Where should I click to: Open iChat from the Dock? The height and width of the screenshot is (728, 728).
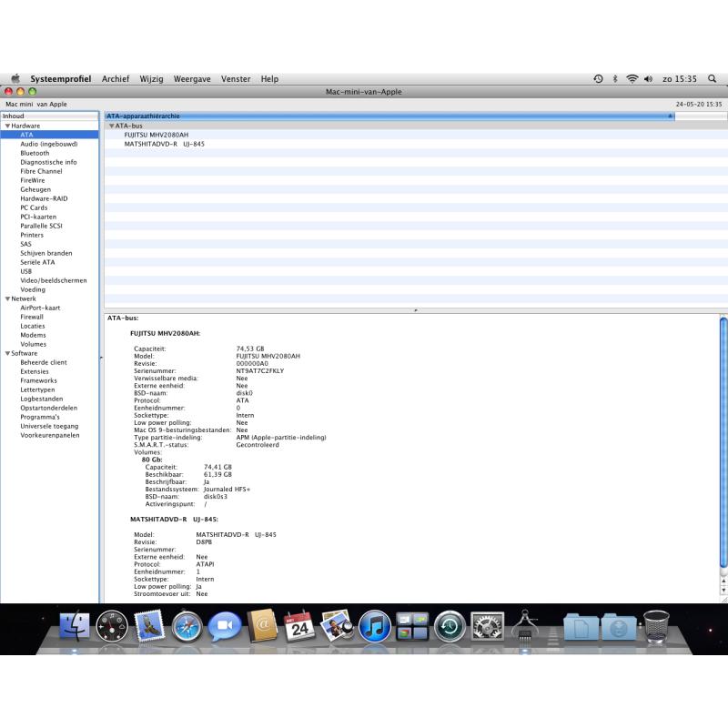click(225, 626)
